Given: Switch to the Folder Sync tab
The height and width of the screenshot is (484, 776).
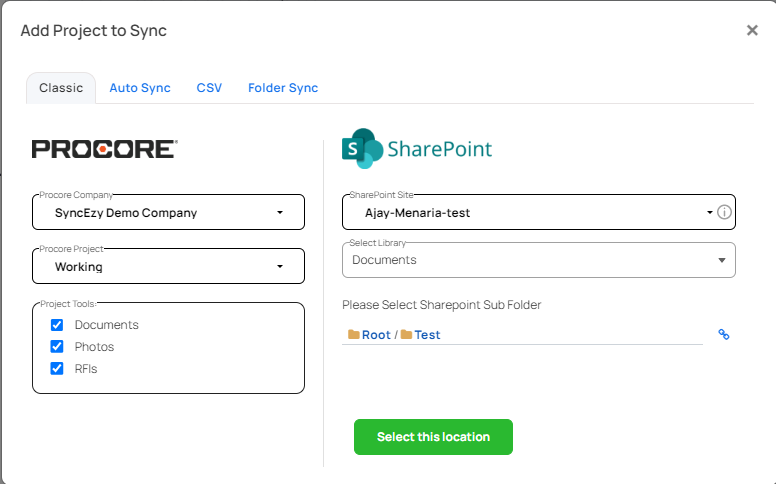Looking at the screenshot, I should click(283, 88).
